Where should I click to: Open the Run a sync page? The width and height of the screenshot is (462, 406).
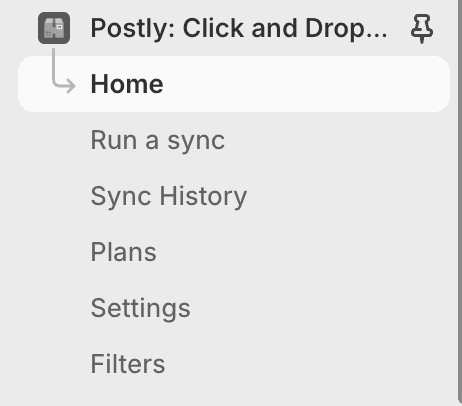pyautogui.click(x=158, y=140)
